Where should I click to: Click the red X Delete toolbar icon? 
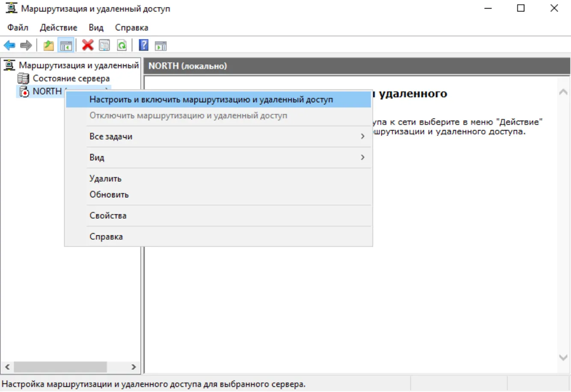(88, 45)
